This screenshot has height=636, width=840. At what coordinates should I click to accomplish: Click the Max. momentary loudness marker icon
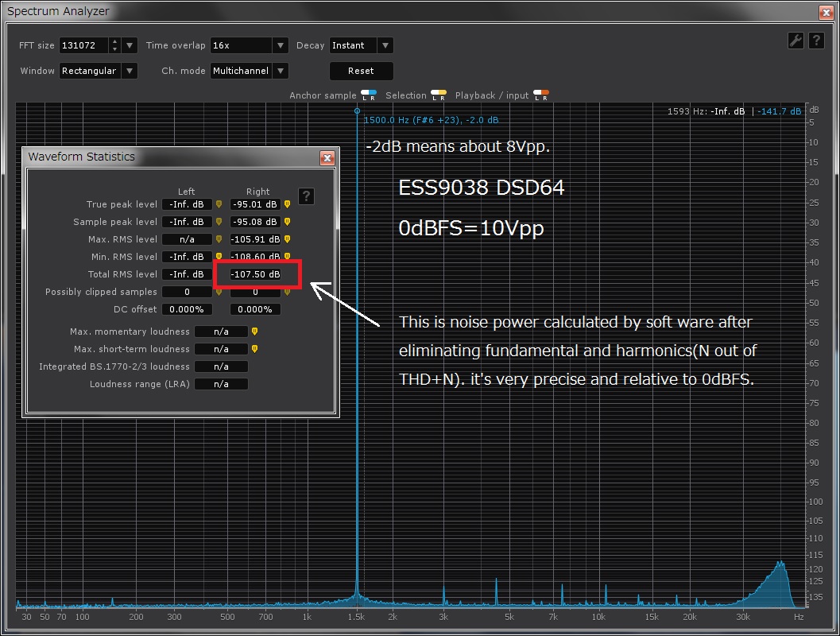pyautogui.click(x=254, y=332)
